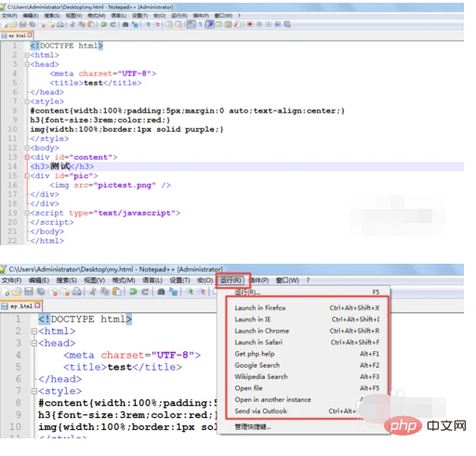Viewport: 476px width, 456px height.
Task: Click Play macro icon in upper window toolbar
Action: (269, 24)
